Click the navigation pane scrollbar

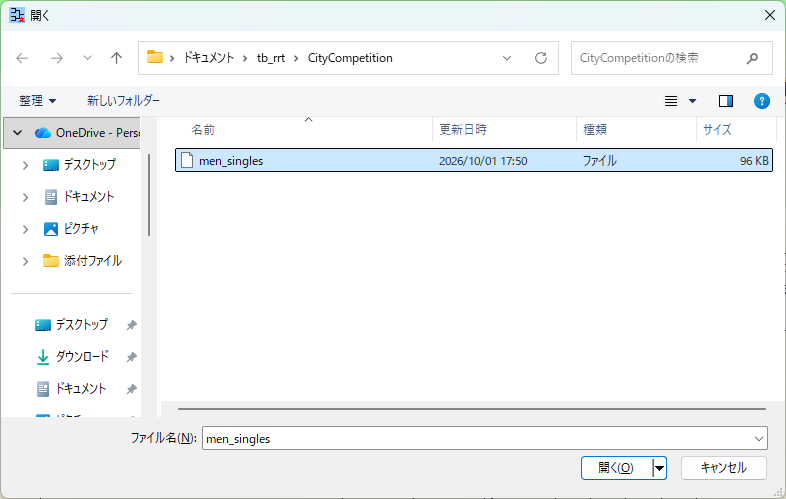[149, 195]
